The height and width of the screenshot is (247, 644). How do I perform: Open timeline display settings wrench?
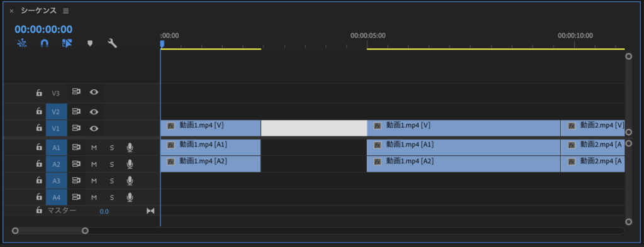[112, 43]
